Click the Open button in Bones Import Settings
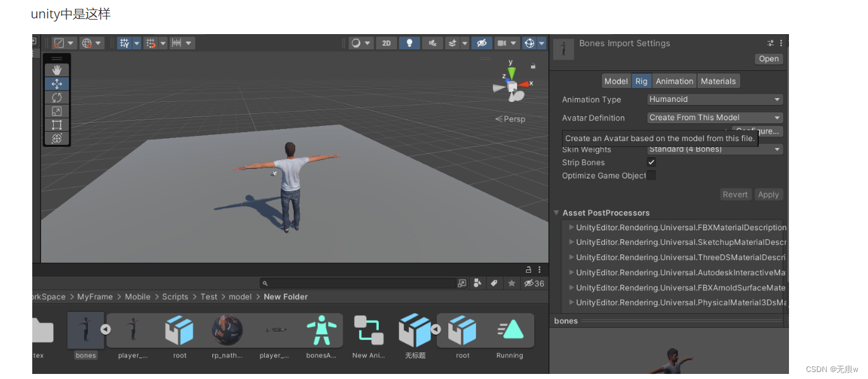This screenshot has height=379, width=868. [x=768, y=58]
